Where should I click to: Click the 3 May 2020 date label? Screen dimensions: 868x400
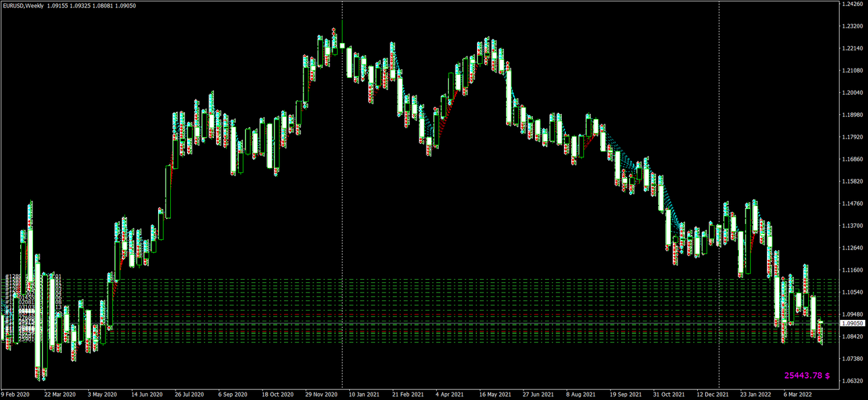point(102,395)
